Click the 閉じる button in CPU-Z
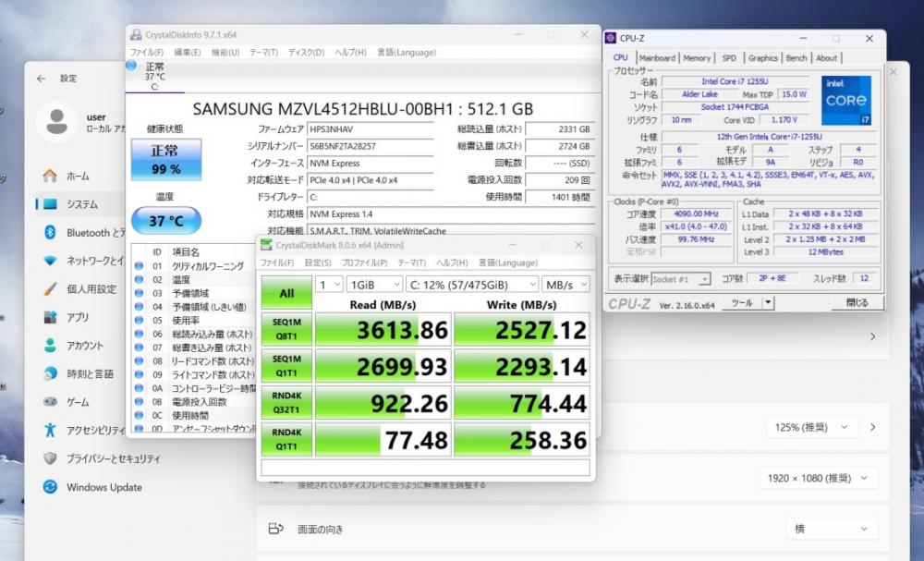This screenshot has width=924, height=561. 856,303
